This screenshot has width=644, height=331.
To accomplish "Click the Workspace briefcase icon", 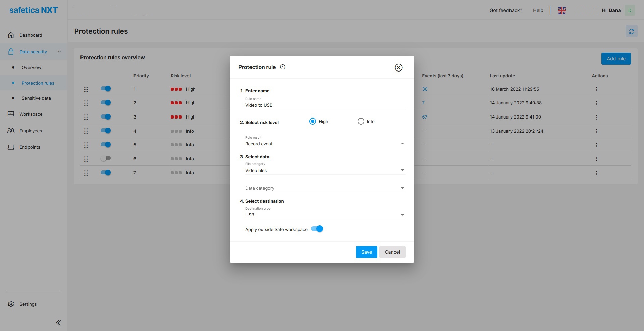I will click(x=11, y=114).
